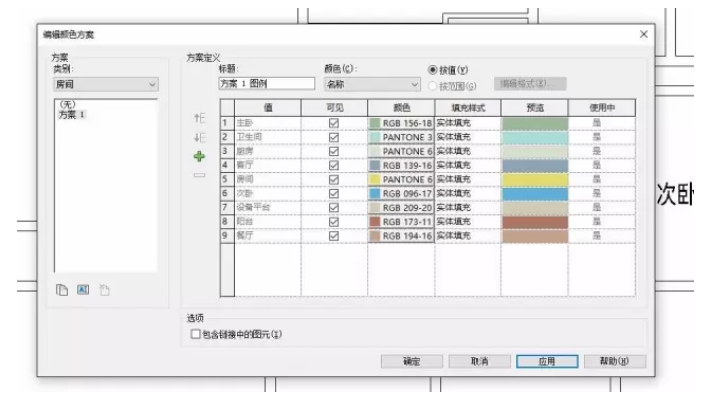This screenshot has height=398, width=706.
Task: Select row header number 4
Action: pos(227,165)
